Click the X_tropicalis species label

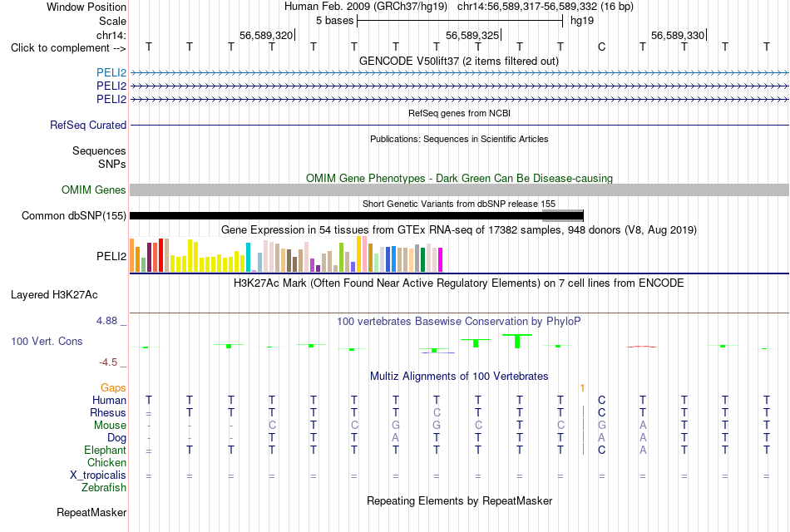click(x=98, y=475)
